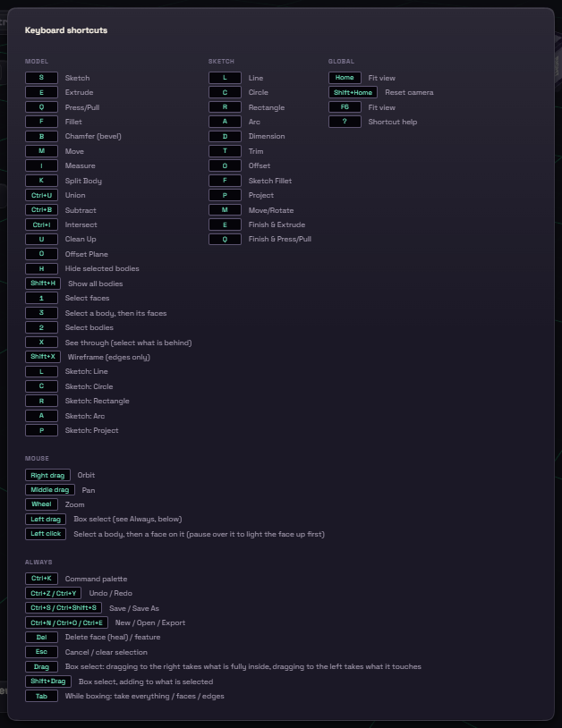Screen dimensions: 562x728
Task: Click the "Hide selected bodies" label
Action: click(x=102, y=268)
